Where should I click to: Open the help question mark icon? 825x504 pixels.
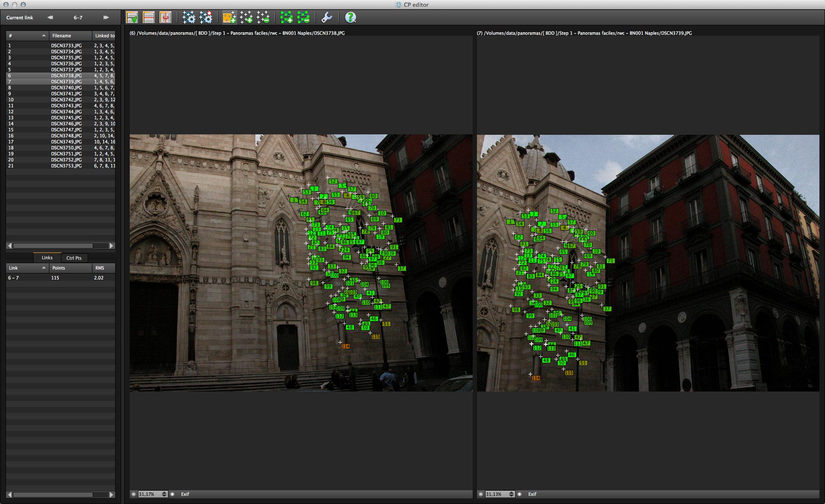pyautogui.click(x=350, y=18)
